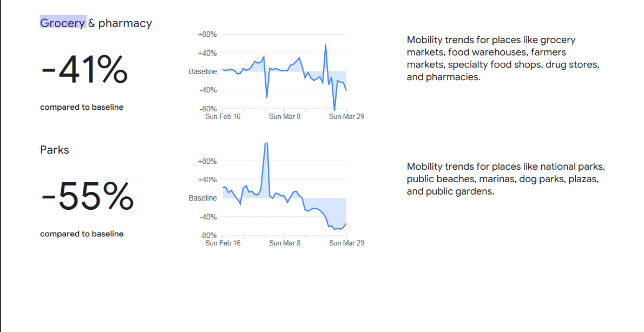Click "Sun Feb 16" under the grocery chart
Screen dimensions: 644x332
(223, 116)
